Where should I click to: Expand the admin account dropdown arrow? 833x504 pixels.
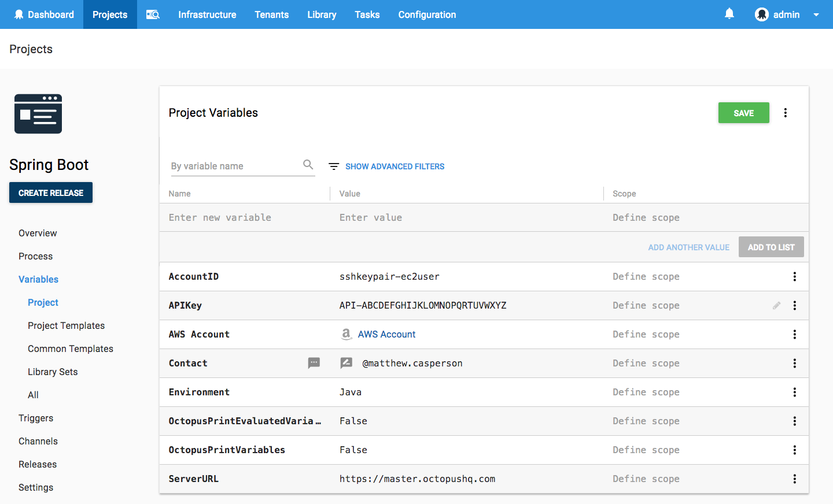click(x=816, y=14)
